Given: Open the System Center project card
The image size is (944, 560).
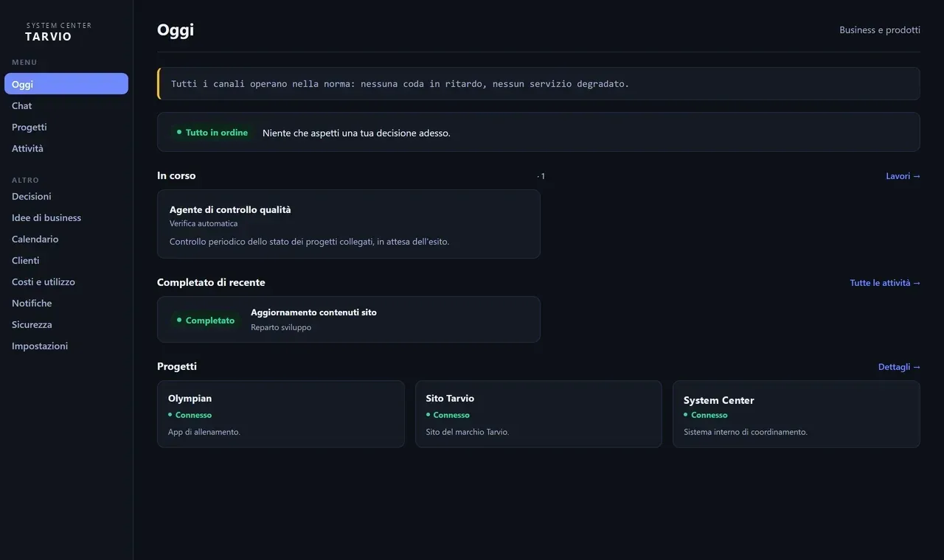Looking at the screenshot, I should pyautogui.click(x=796, y=414).
